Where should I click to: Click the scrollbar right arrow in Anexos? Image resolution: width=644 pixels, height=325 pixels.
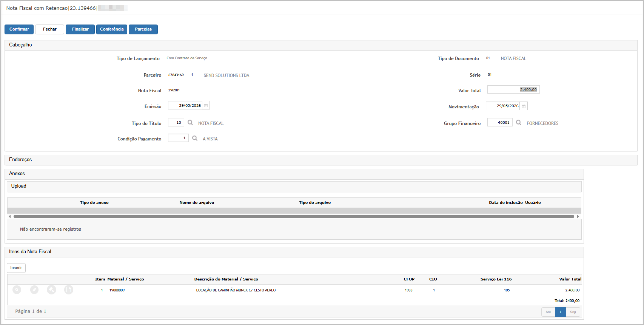578,217
